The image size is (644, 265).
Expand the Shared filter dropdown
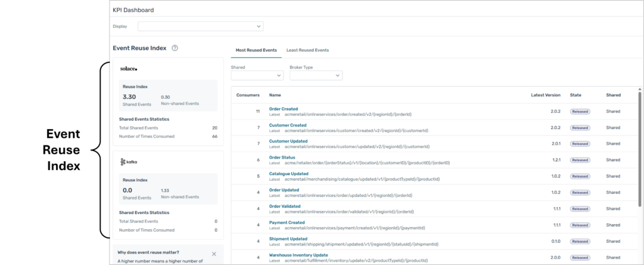tap(257, 76)
